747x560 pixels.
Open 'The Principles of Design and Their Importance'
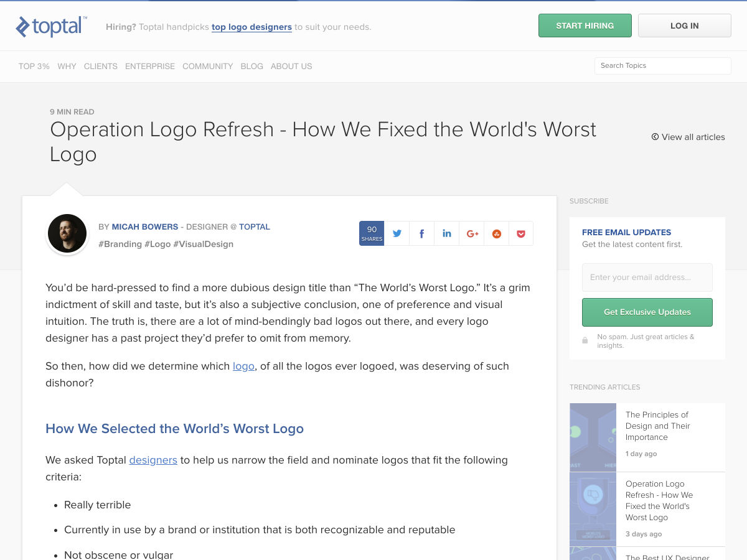click(x=658, y=426)
